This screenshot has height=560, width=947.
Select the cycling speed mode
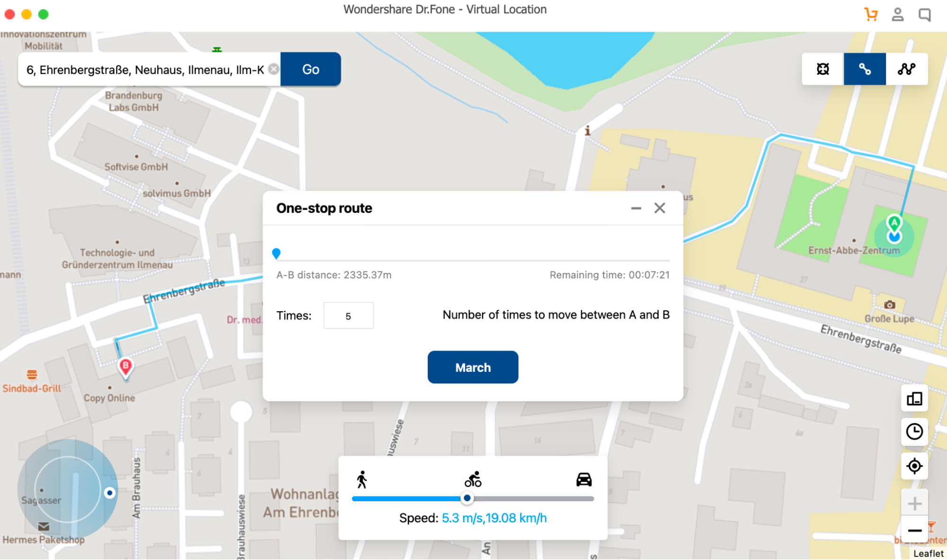472,481
